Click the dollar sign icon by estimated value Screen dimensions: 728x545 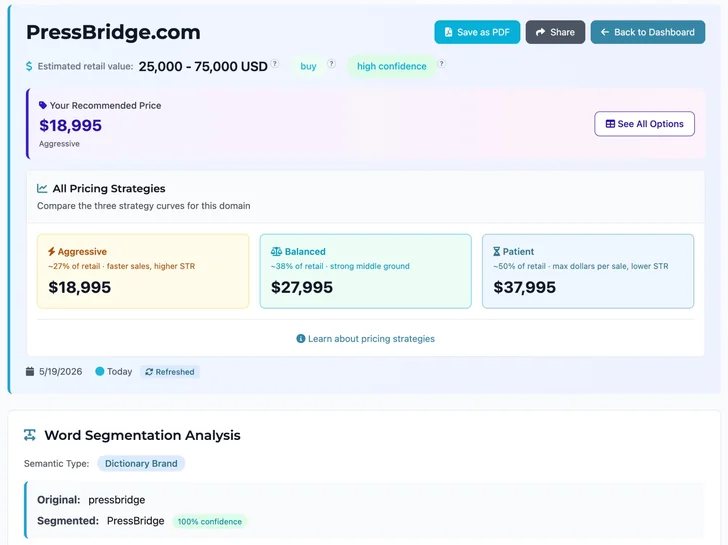pyautogui.click(x=29, y=66)
